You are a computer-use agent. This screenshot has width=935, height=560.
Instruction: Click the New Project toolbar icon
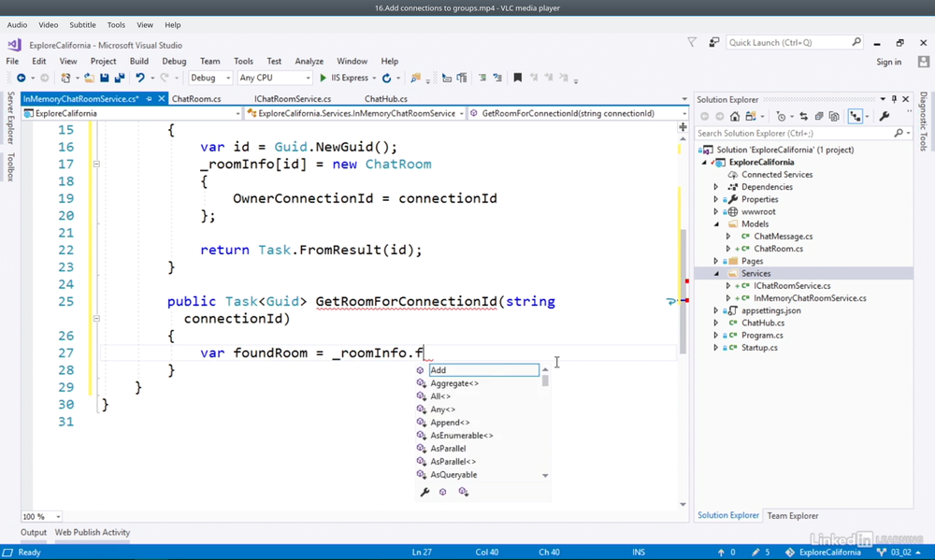(x=65, y=78)
